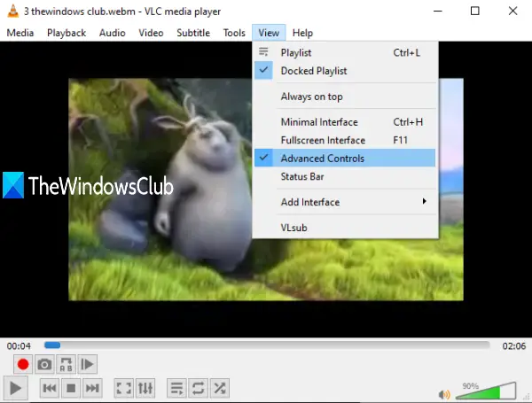Viewport: 532px width, 403px height.
Task: Start recording with the red Record button
Action: coord(23,364)
